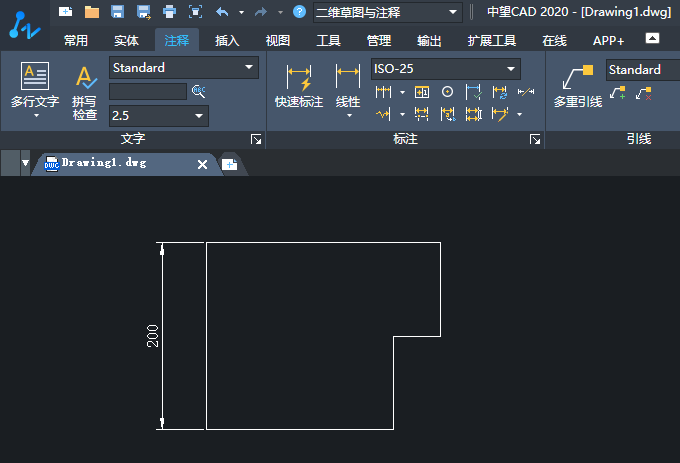The height and width of the screenshot is (463, 680).
Task: Expand the 线性 dimension type arrow
Action: [349, 116]
